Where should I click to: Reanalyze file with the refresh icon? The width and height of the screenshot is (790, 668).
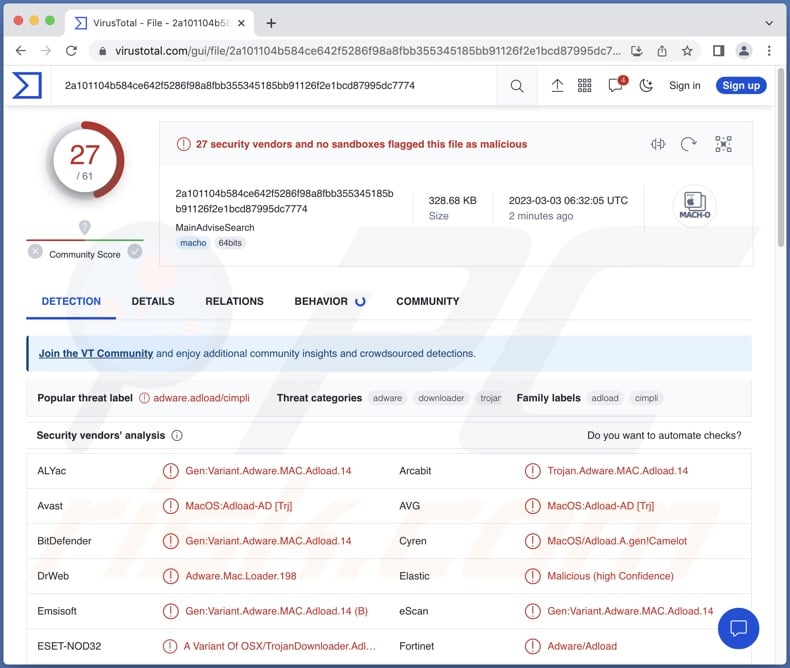point(688,145)
